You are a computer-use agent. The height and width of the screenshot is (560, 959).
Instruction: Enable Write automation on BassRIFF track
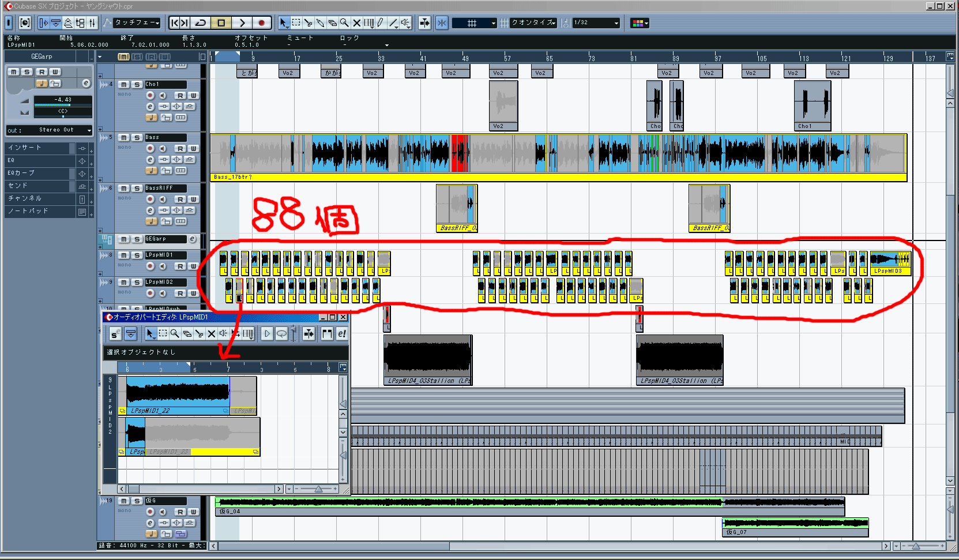pyautogui.click(x=193, y=200)
